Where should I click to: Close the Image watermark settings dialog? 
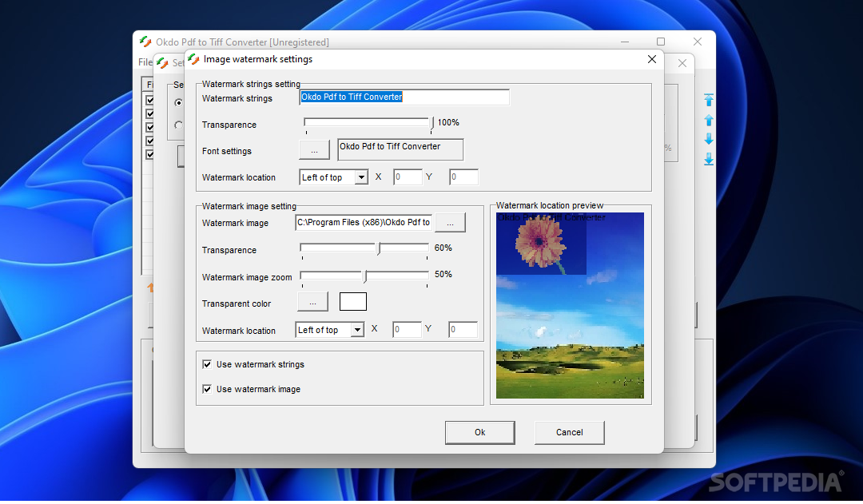[652, 59]
